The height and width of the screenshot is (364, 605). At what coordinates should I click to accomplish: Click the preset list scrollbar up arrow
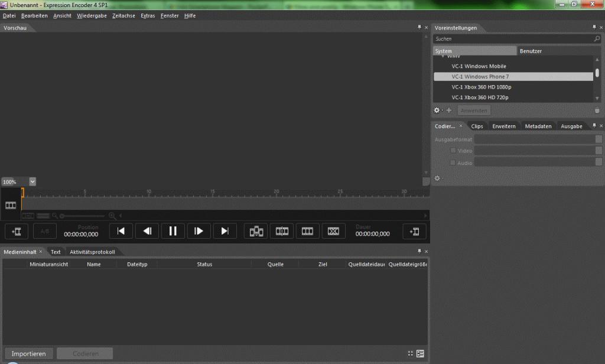(597, 60)
